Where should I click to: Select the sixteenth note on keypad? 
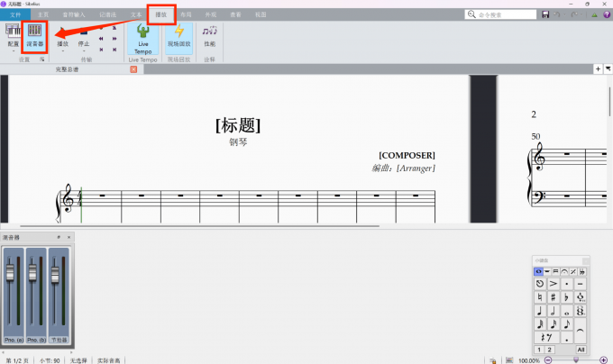click(x=554, y=324)
